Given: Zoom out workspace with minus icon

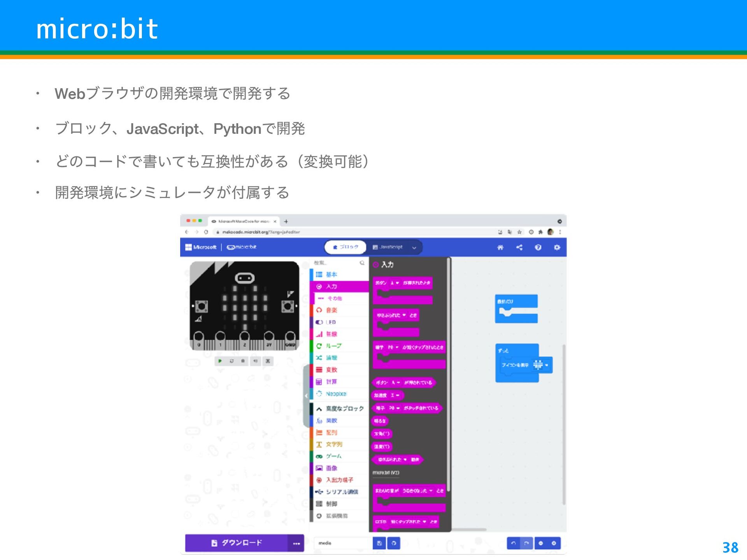Looking at the screenshot, I should pyautogui.click(x=541, y=543).
